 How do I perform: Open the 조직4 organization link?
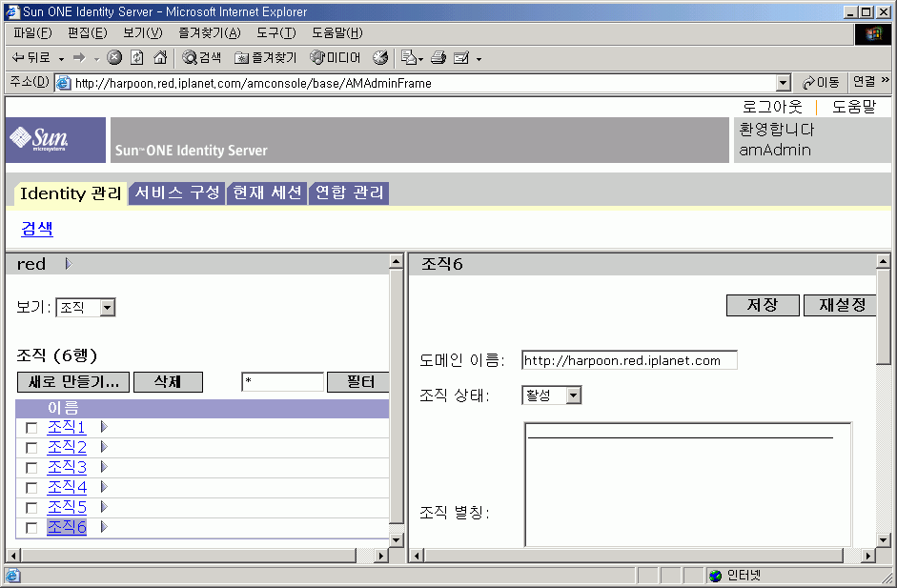click(x=67, y=487)
